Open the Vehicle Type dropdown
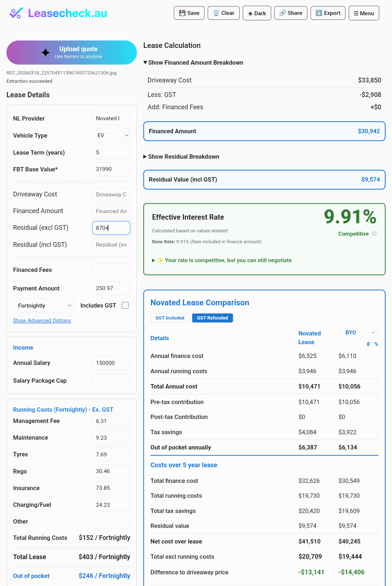The width and height of the screenshot is (392, 586). [x=111, y=135]
